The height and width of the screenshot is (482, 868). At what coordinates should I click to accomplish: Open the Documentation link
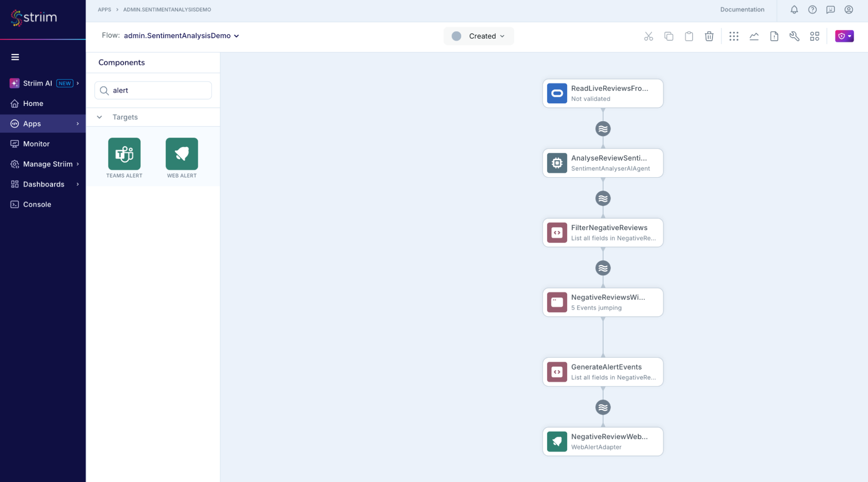coord(742,10)
